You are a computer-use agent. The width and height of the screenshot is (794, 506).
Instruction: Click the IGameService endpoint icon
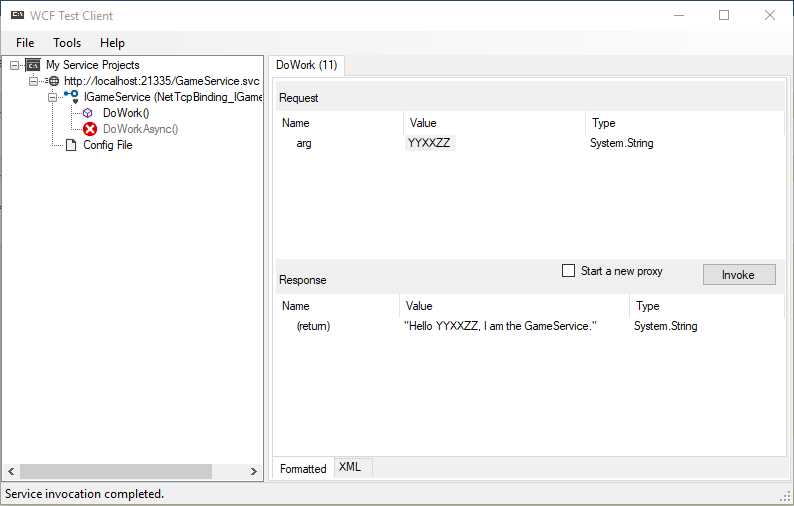click(71, 97)
